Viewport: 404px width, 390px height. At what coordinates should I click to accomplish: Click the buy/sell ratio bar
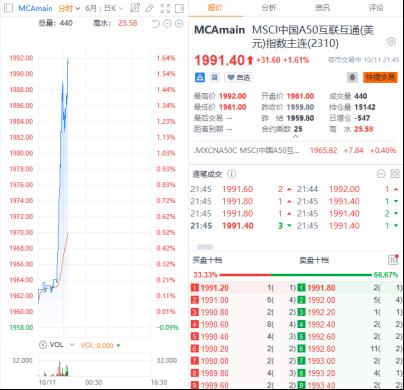pos(295,275)
